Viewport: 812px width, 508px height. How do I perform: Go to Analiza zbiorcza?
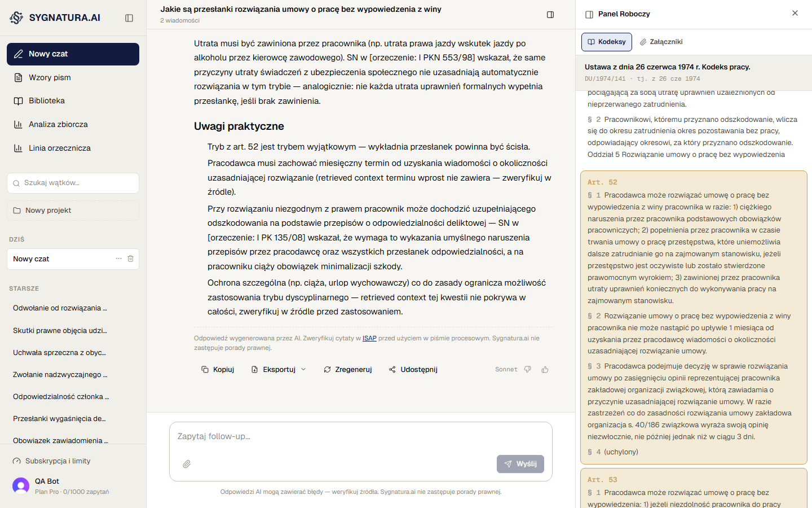pos(73,124)
